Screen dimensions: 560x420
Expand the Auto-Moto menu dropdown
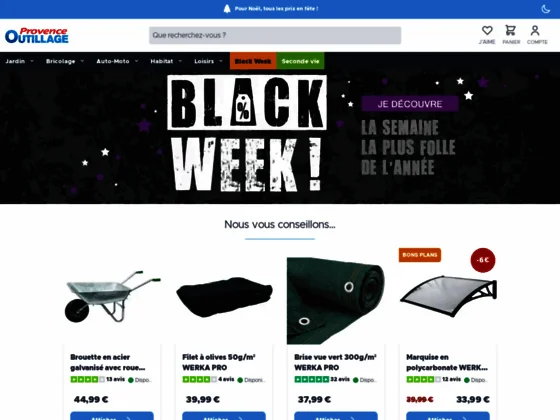(117, 61)
